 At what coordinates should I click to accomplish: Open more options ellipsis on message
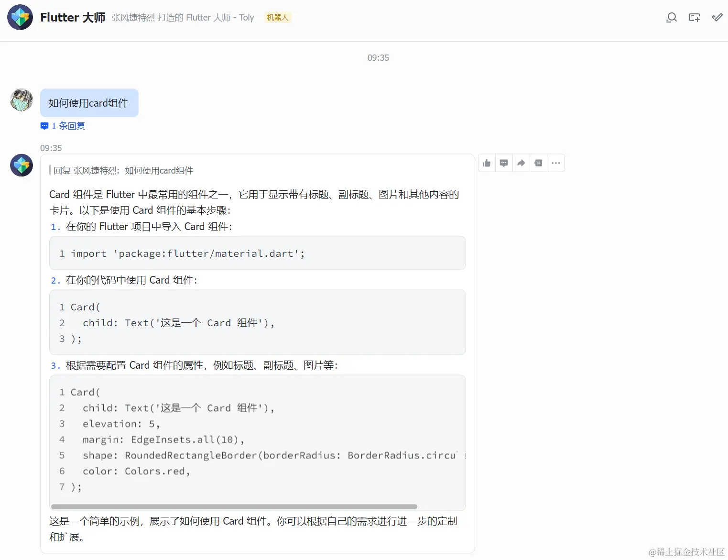[555, 163]
